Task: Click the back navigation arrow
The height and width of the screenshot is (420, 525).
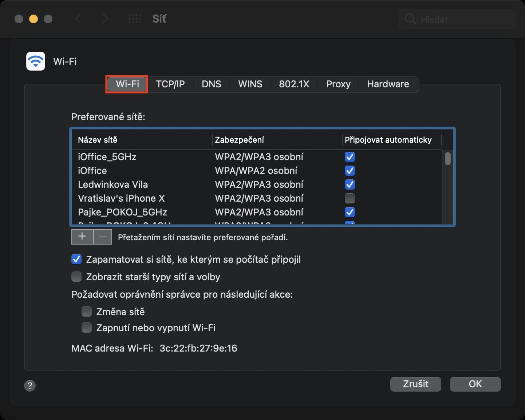Action: point(78,19)
